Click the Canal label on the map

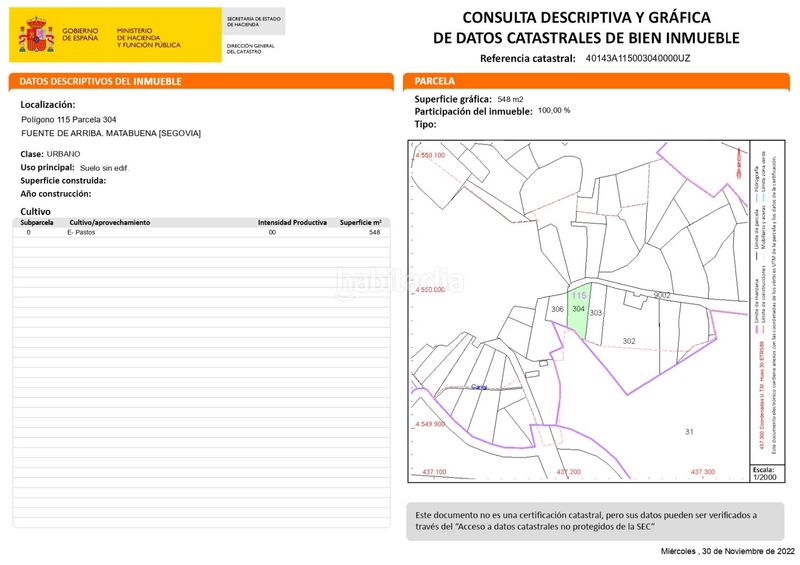(479, 387)
